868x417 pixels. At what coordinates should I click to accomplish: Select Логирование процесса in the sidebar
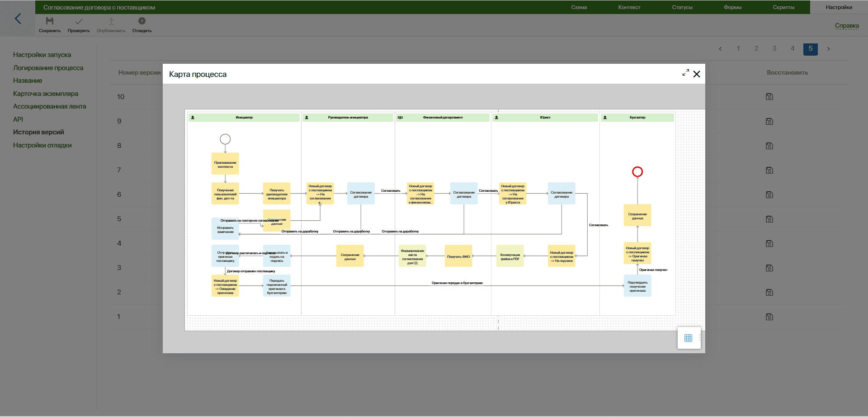[48, 68]
